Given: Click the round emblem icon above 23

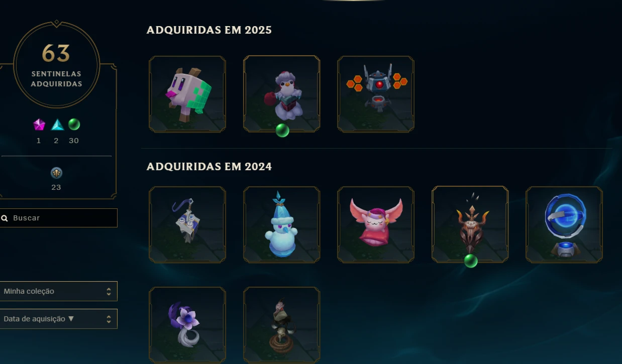Looking at the screenshot, I should tap(57, 173).
